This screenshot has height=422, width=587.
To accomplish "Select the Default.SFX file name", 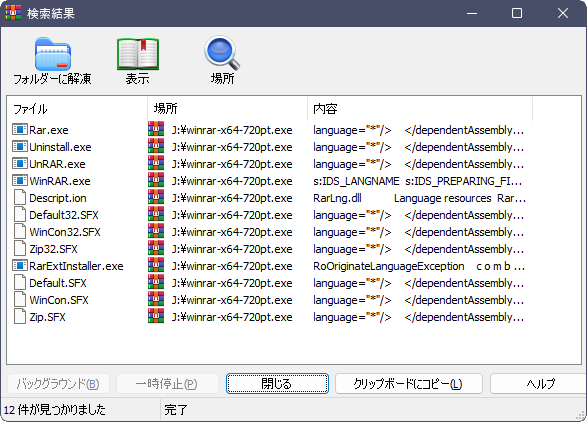I will point(58,283).
